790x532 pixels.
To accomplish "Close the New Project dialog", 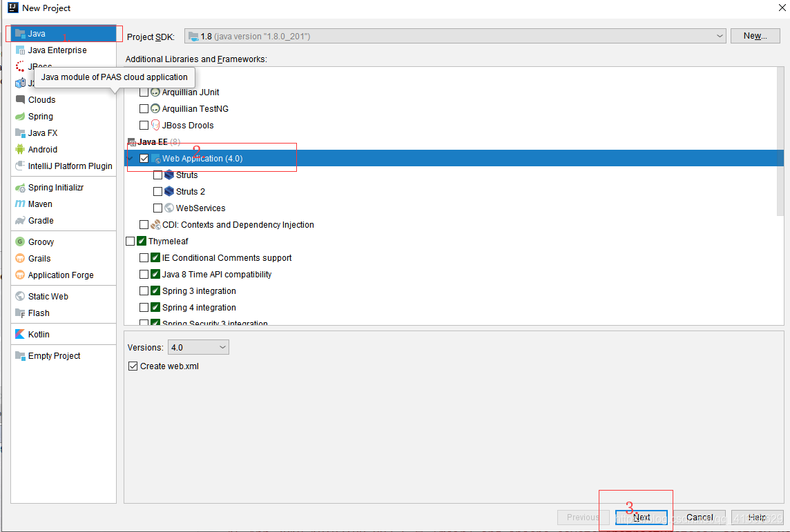I will [782, 8].
